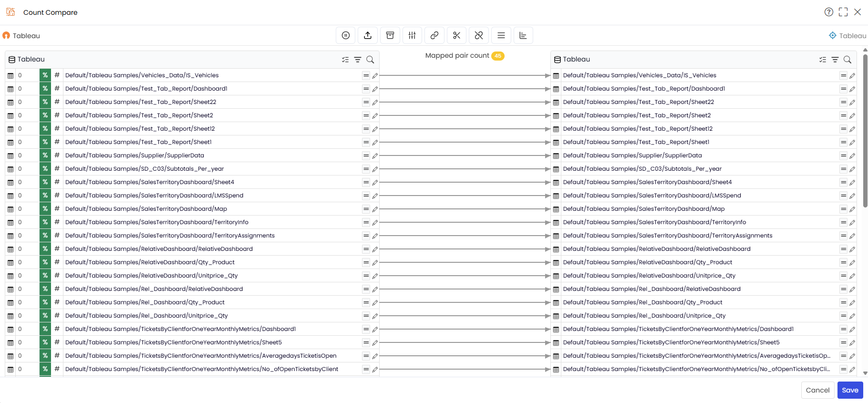The height and width of the screenshot is (403, 868).
Task: Select right row TicketsByClientforOneYearMonthlyMetrics/Sheet5
Action: coord(703,342)
